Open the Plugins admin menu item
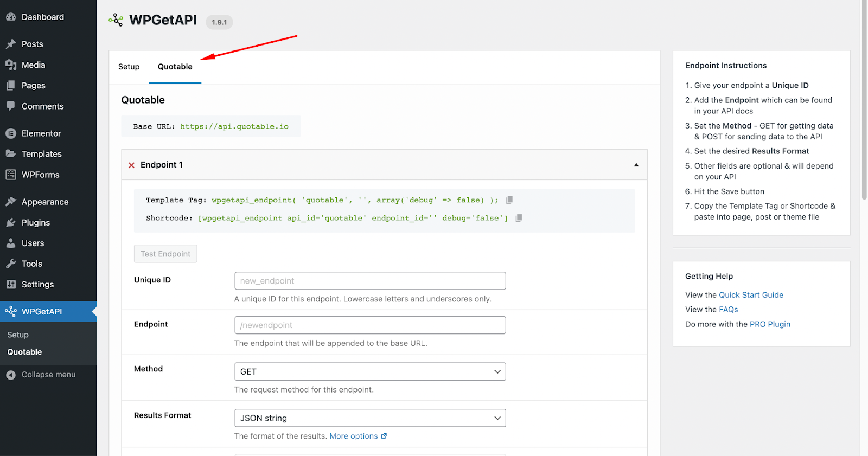 click(x=36, y=222)
